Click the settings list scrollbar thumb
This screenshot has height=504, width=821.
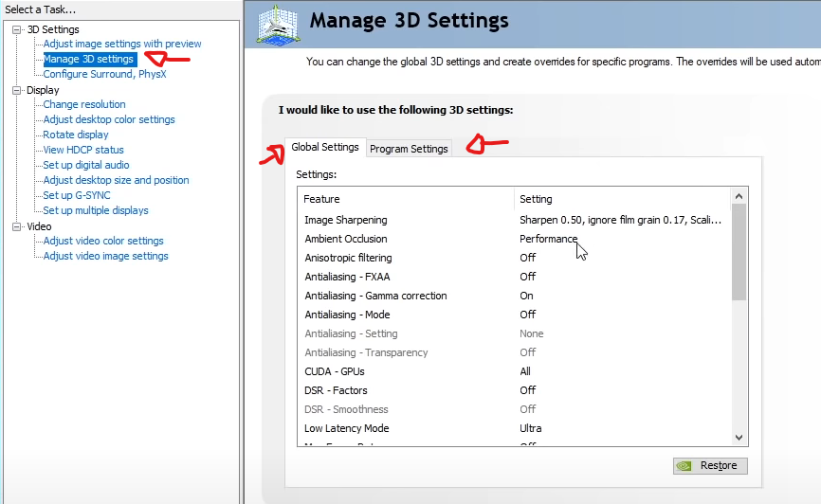point(739,251)
